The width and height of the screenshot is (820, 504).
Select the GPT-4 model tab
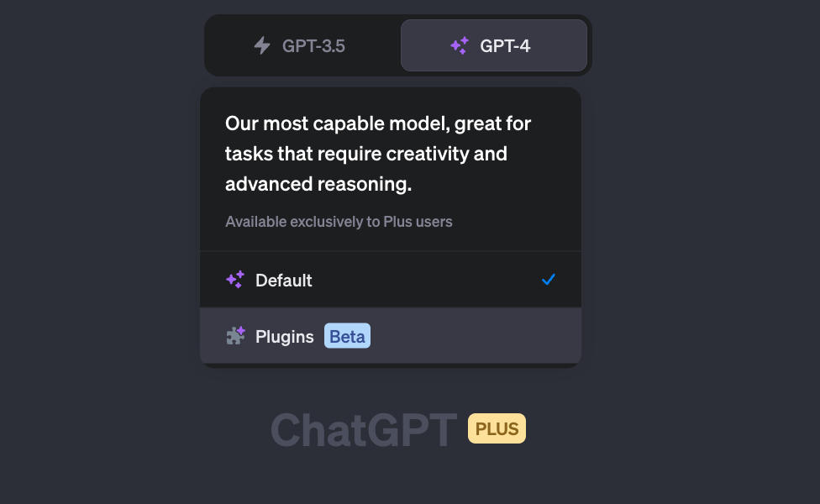click(x=494, y=45)
